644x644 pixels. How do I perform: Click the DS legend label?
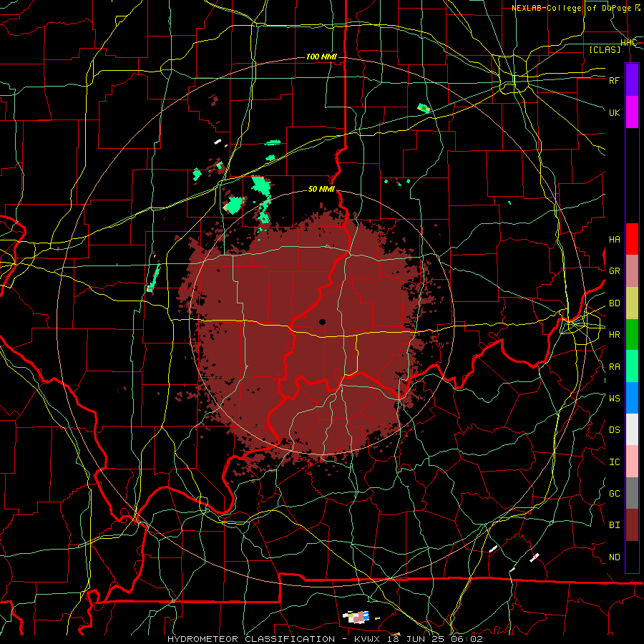point(614,430)
